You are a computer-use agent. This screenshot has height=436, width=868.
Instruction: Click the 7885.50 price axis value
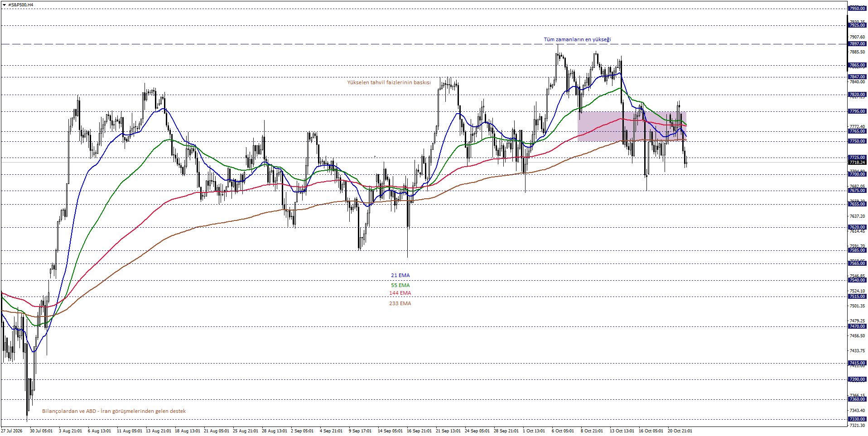[857, 52]
